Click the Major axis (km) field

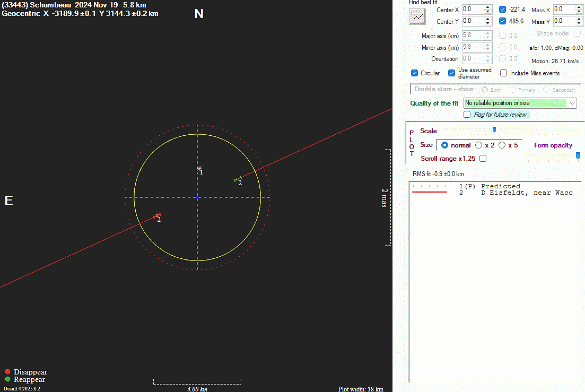[x=473, y=36]
